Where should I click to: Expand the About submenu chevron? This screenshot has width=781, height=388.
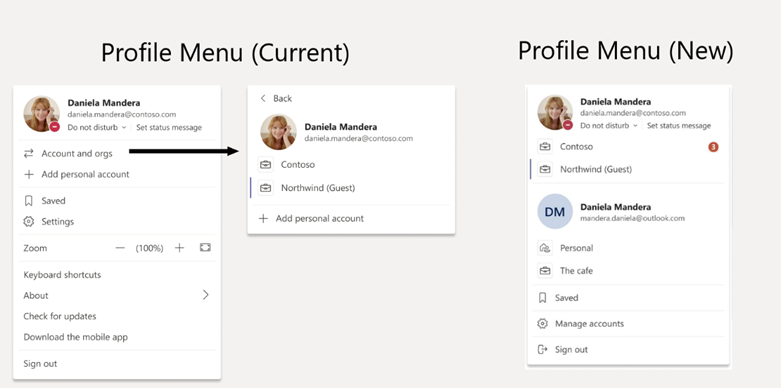coord(206,295)
